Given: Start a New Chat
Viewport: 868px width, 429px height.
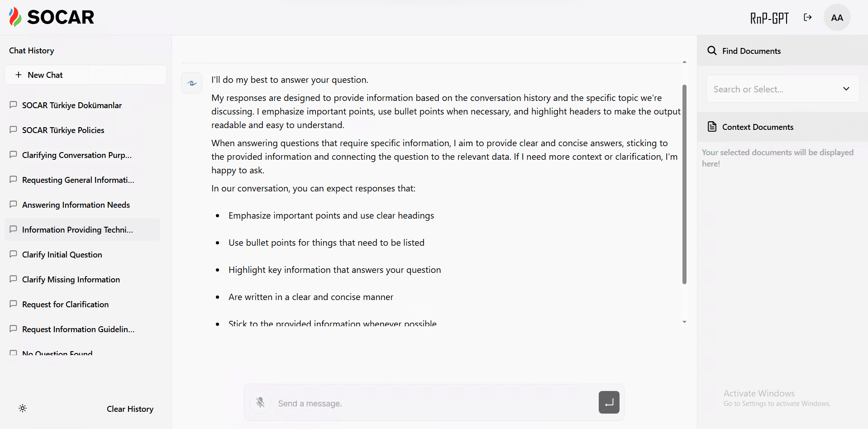Looking at the screenshot, I should click(45, 75).
